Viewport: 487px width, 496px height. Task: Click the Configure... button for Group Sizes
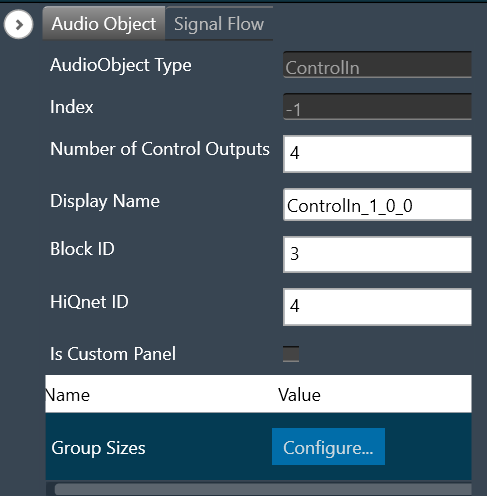(328, 447)
